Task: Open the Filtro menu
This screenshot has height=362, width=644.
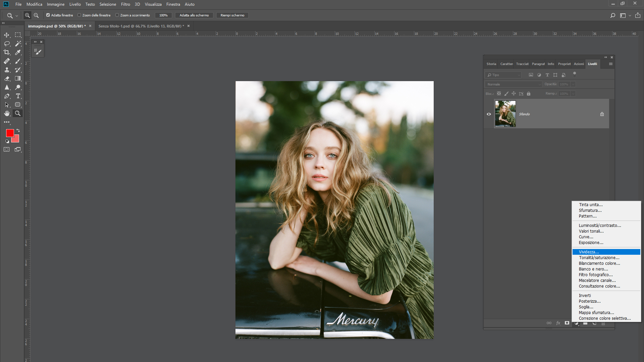Action: point(125,4)
